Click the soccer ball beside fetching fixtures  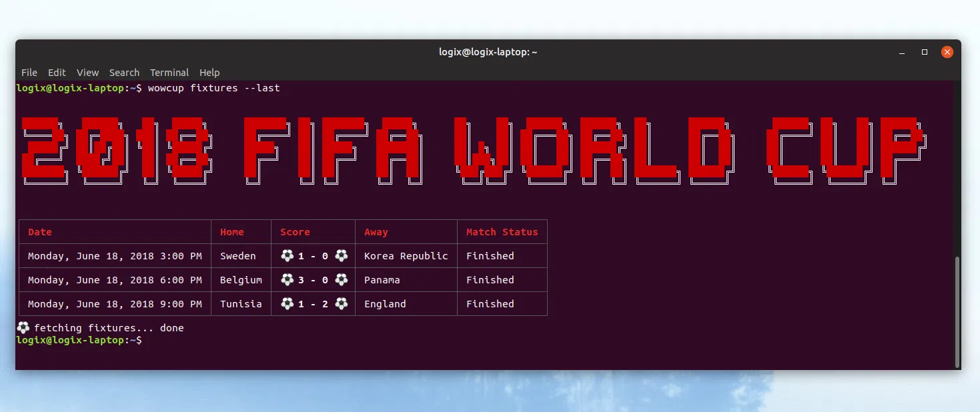coord(23,327)
